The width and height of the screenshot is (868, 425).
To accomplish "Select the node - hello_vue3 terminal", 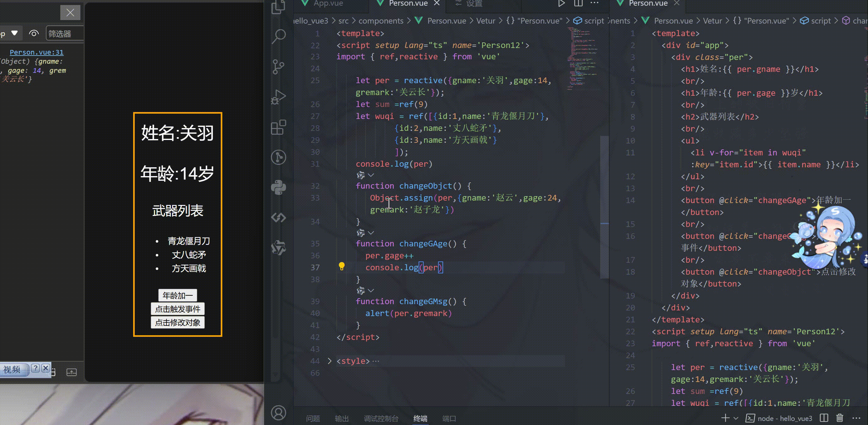I will [x=779, y=418].
